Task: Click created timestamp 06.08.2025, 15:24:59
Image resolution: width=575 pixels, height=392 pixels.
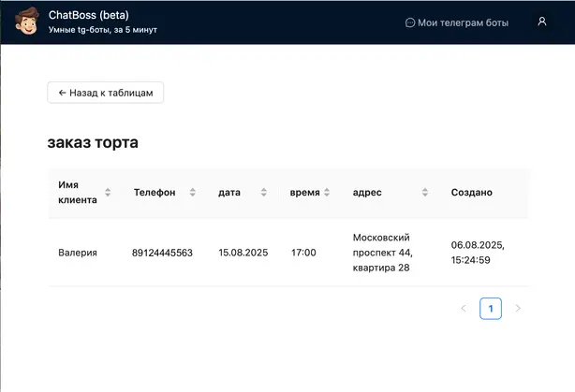Action: [478, 253]
